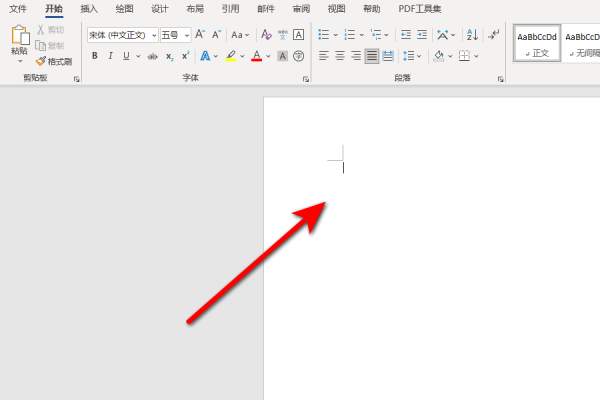
Task: Expand font color dropdown arrow
Action: coord(268,56)
